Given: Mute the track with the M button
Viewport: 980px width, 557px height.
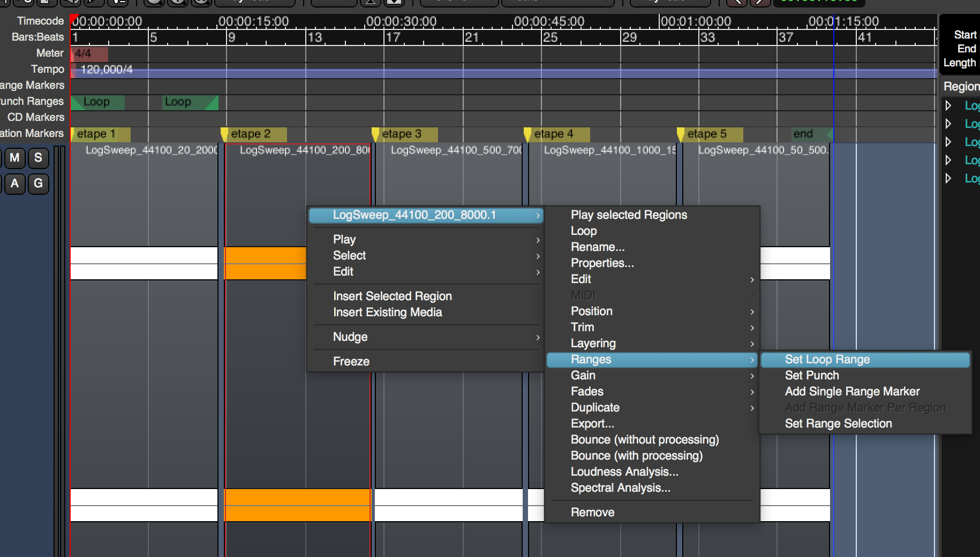Looking at the screenshot, I should coord(14,158).
